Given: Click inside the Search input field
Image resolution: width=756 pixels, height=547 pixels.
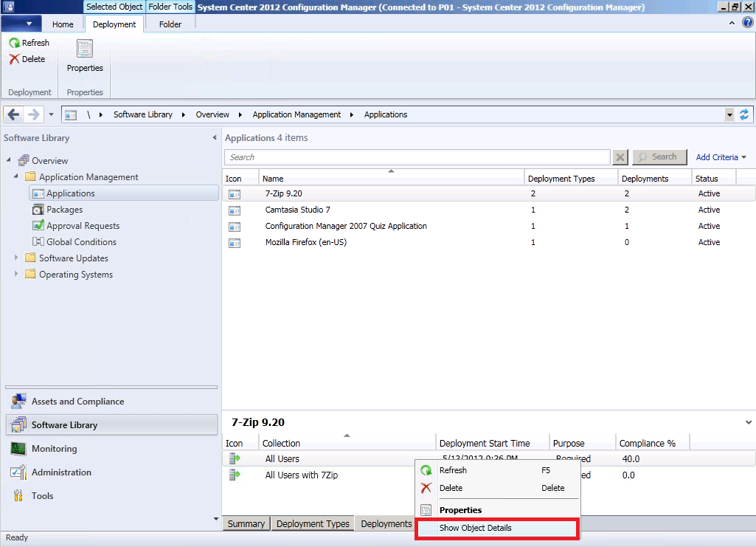Looking at the screenshot, I should click(417, 157).
